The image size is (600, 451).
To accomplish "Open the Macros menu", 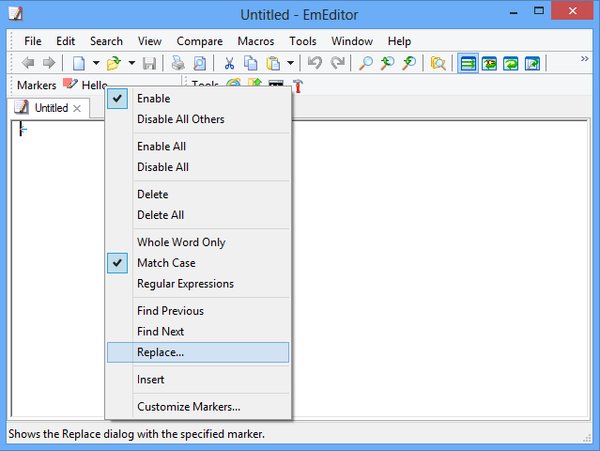I will (256, 41).
